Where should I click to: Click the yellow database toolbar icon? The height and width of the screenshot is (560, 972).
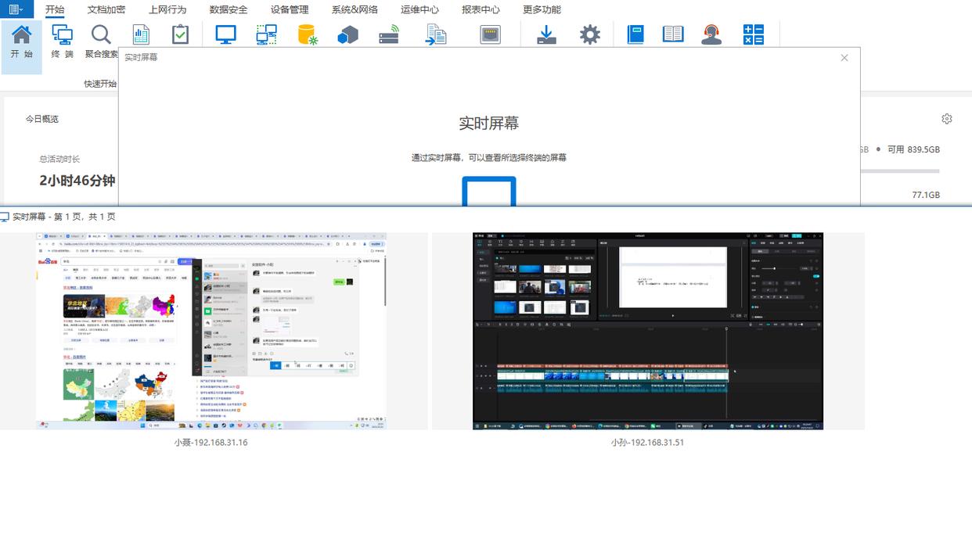click(x=307, y=35)
